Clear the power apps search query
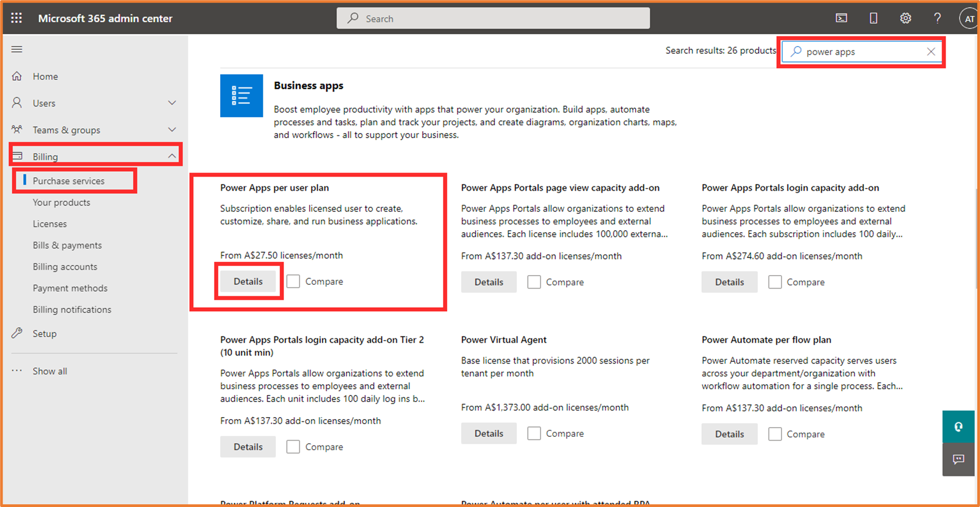 931,51
